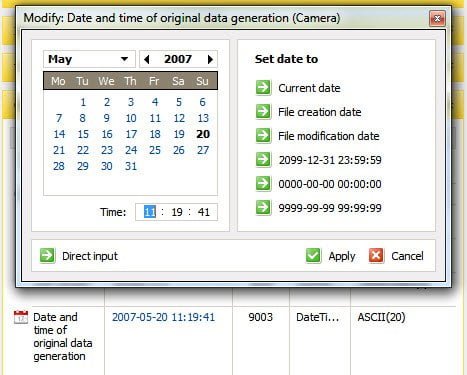The width and height of the screenshot is (467, 375).
Task: Click the ASCII(20) cell in the table
Action: click(x=381, y=317)
